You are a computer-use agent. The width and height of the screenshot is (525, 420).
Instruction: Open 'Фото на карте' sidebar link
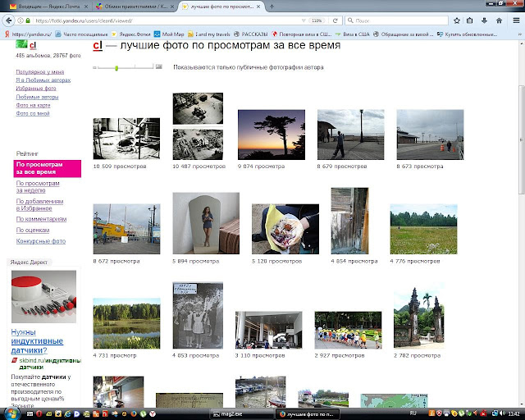coord(33,105)
